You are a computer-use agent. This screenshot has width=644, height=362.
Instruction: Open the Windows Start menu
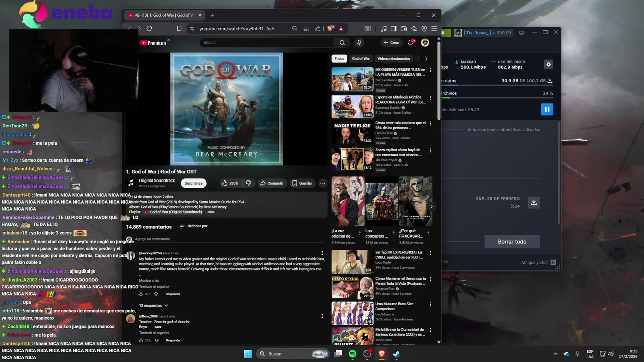248,354
